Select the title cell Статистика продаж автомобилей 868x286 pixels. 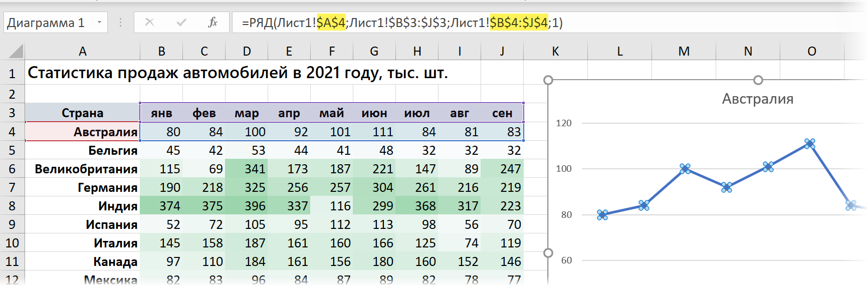pos(238,73)
